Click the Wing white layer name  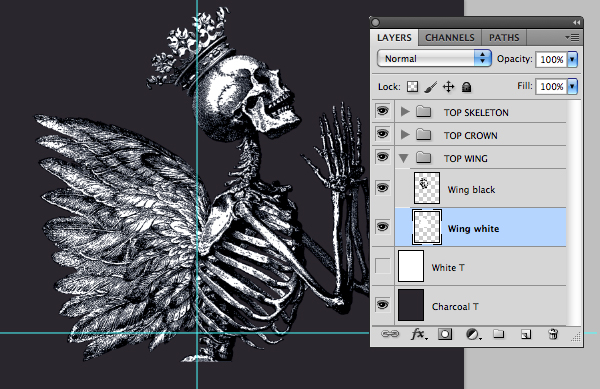pos(473,229)
